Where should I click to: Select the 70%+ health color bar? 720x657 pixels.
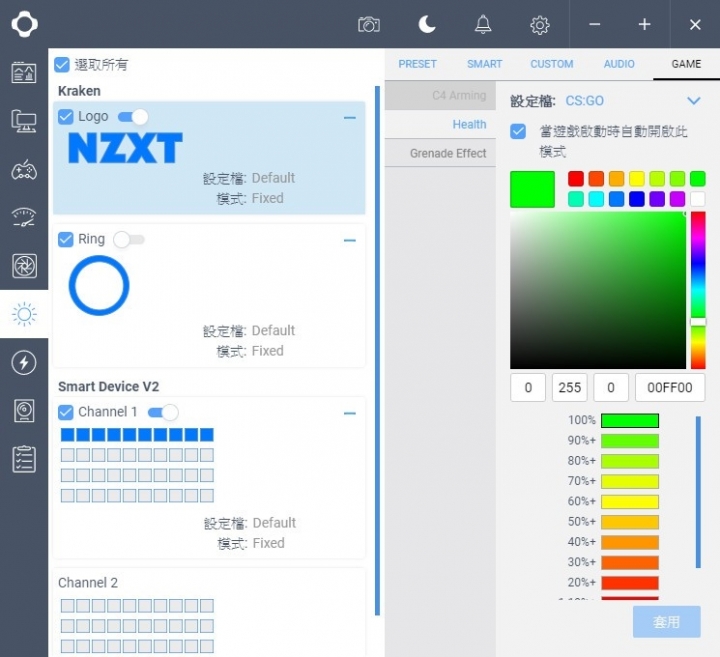click(x=630, y=481)
